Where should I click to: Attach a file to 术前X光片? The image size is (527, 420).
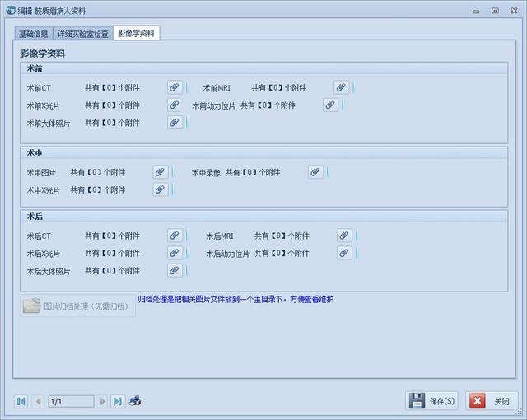[x=175, y=105]
